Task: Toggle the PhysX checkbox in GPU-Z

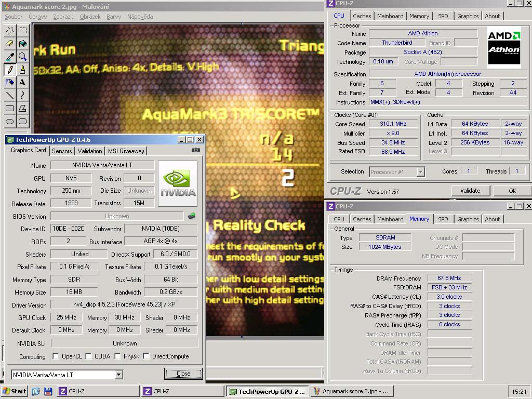Action: tap(118, 356)
